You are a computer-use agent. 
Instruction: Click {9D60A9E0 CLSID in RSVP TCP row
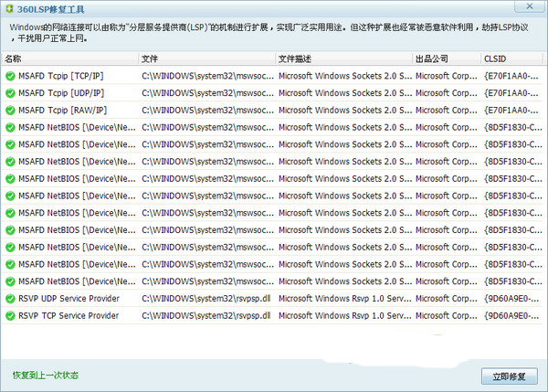(x=511, y=316)
